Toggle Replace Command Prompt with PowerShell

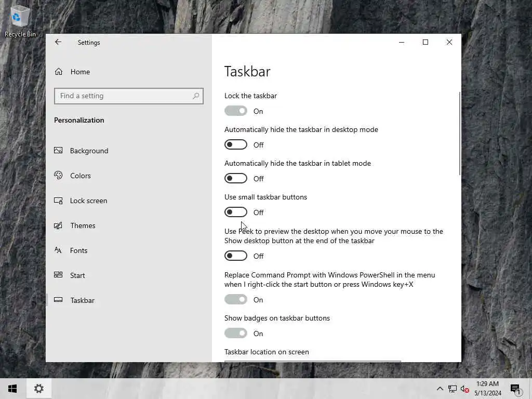(236, 300)
